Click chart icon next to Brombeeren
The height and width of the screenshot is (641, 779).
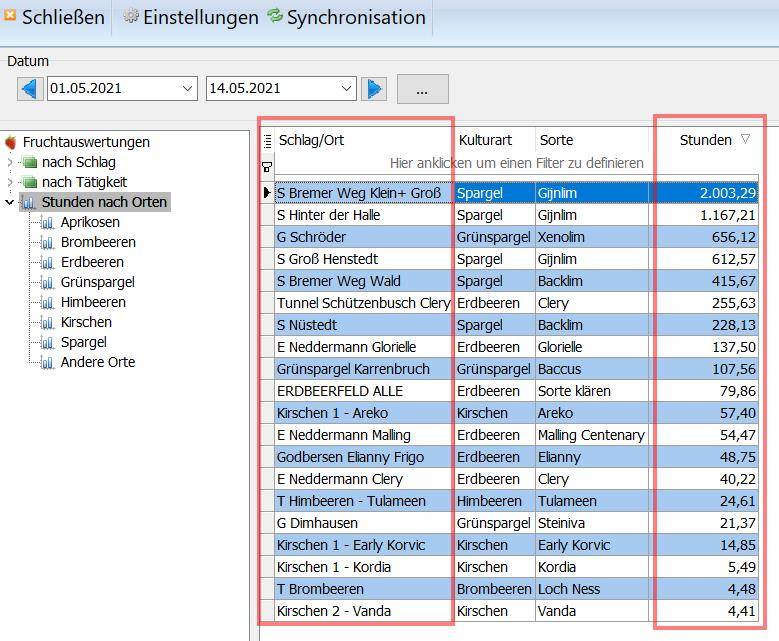(x=47, y=242)
